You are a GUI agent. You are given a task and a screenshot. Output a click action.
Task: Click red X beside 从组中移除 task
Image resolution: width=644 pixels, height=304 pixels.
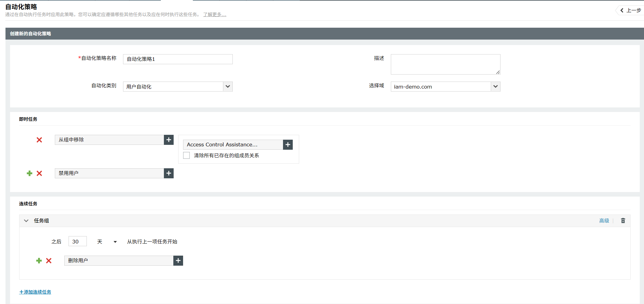[x=39, y=140]
